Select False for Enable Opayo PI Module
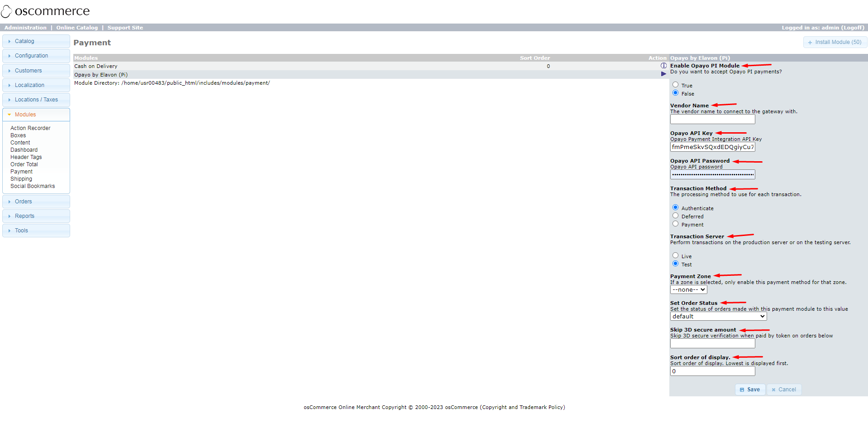The image size is (868, 438). tap(675, 93)
